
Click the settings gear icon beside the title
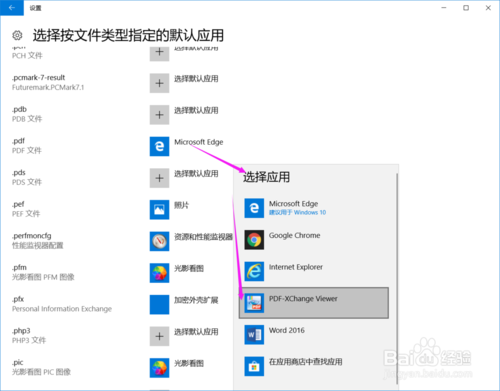point(17,35)
